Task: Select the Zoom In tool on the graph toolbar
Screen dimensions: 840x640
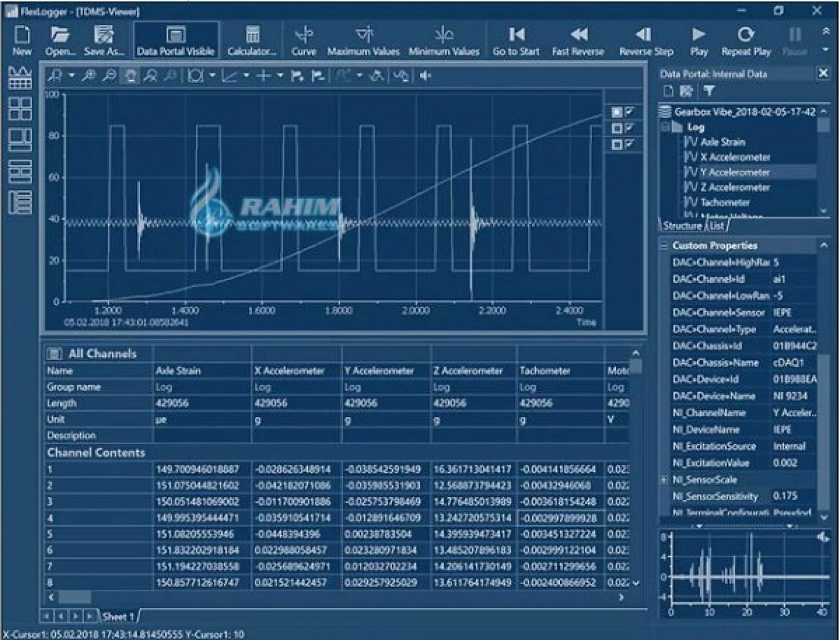Action: click(89, 76)
